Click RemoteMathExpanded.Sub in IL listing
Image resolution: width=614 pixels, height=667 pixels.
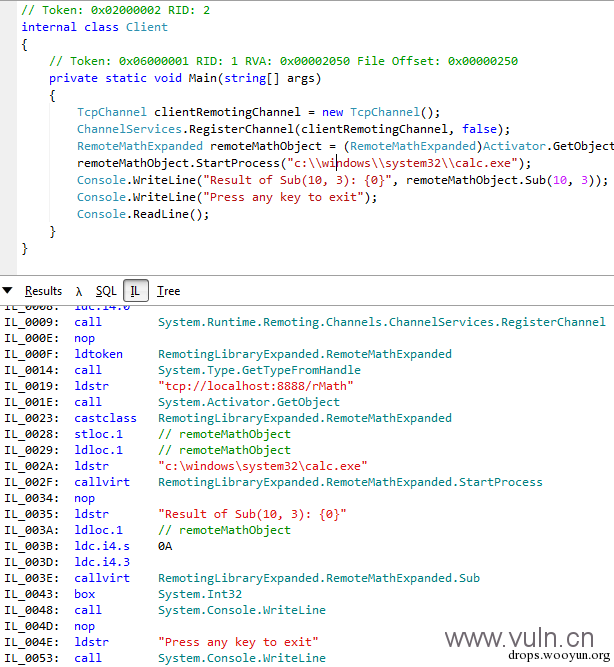tap(319, 578)
